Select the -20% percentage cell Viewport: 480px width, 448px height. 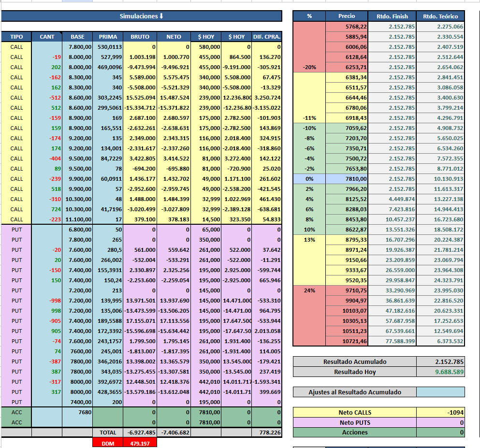[x=309, y=67]
